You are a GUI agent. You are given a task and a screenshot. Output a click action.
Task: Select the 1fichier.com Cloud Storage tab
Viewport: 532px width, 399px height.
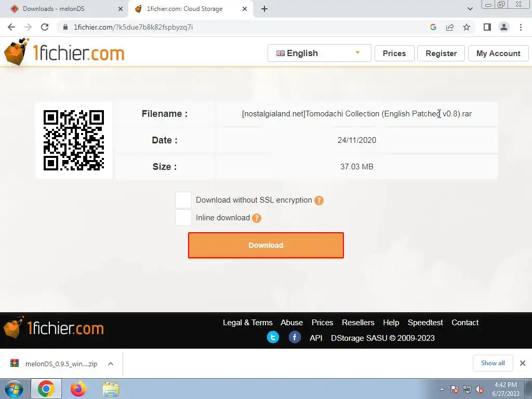[x=190, y=9]
